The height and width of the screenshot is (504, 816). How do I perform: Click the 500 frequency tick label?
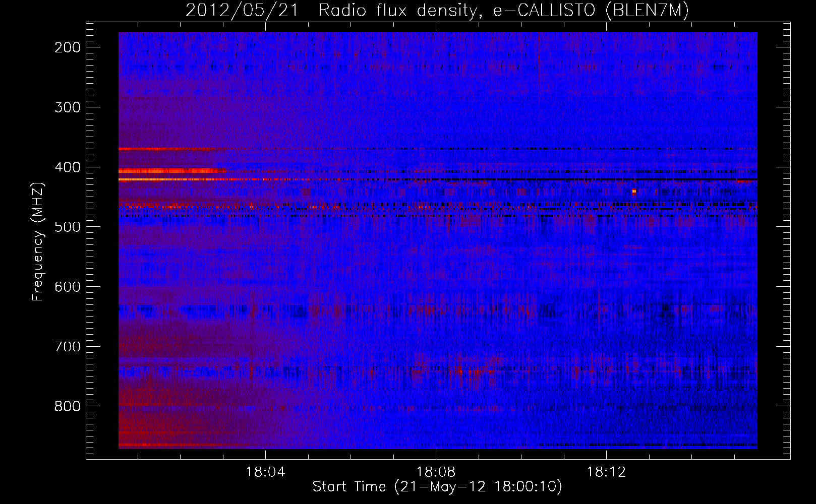tap(68, 227)
